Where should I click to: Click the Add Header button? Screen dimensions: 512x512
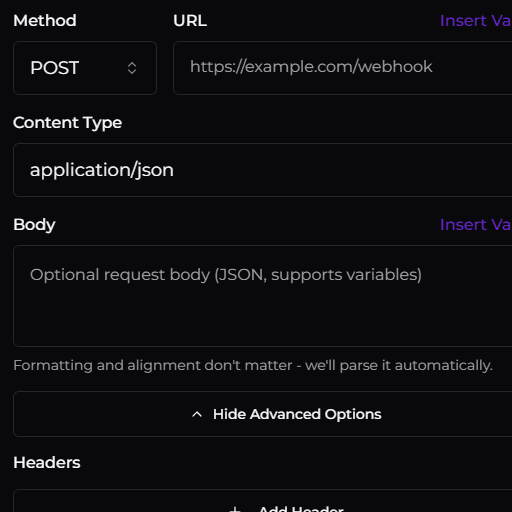point(263,501)
